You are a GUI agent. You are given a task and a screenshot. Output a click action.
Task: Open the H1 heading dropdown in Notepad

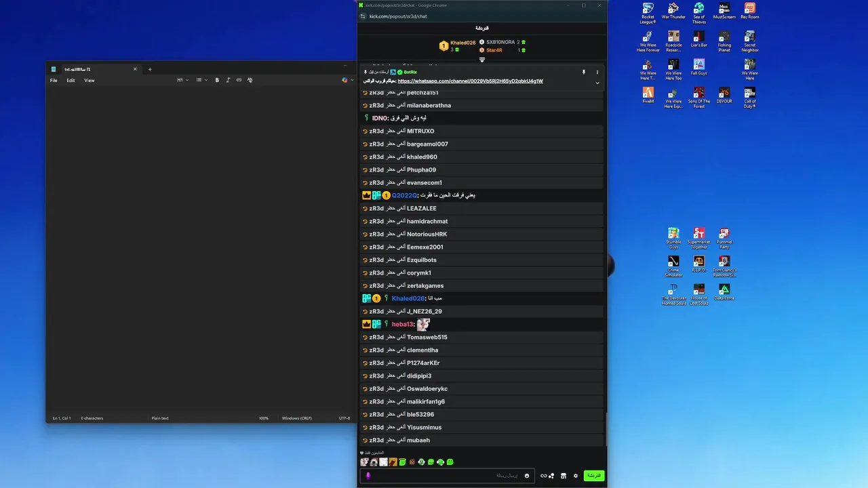pyautogui.click(x=183, y=80)
